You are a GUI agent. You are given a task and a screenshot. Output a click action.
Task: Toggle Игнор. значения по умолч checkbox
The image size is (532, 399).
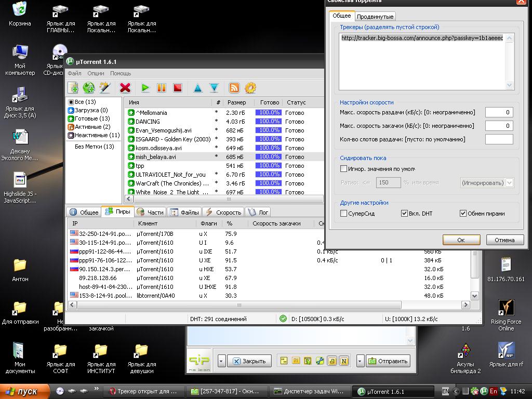(x=343, y=169)
